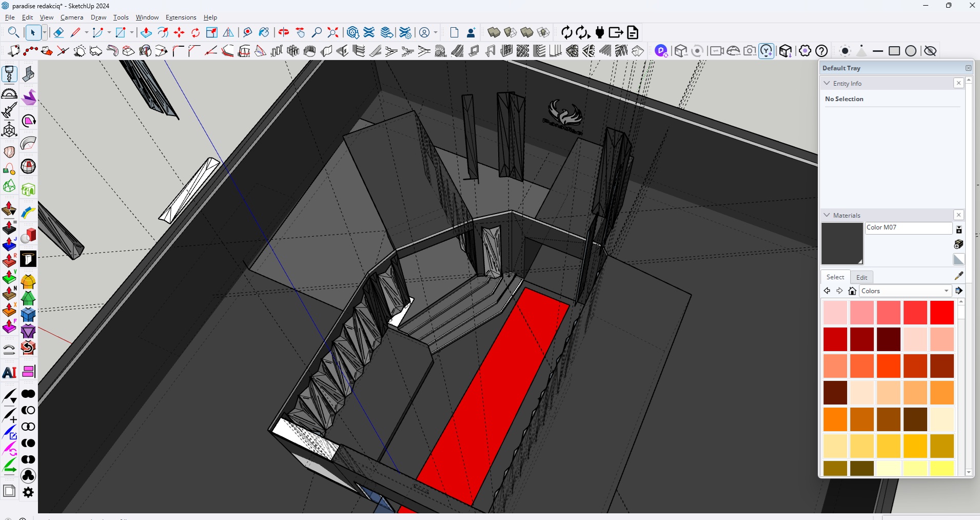Pick the pure orange swatch at row start
Image resolution: width=980 pixels, height=520 pixels.
(835, 419)
